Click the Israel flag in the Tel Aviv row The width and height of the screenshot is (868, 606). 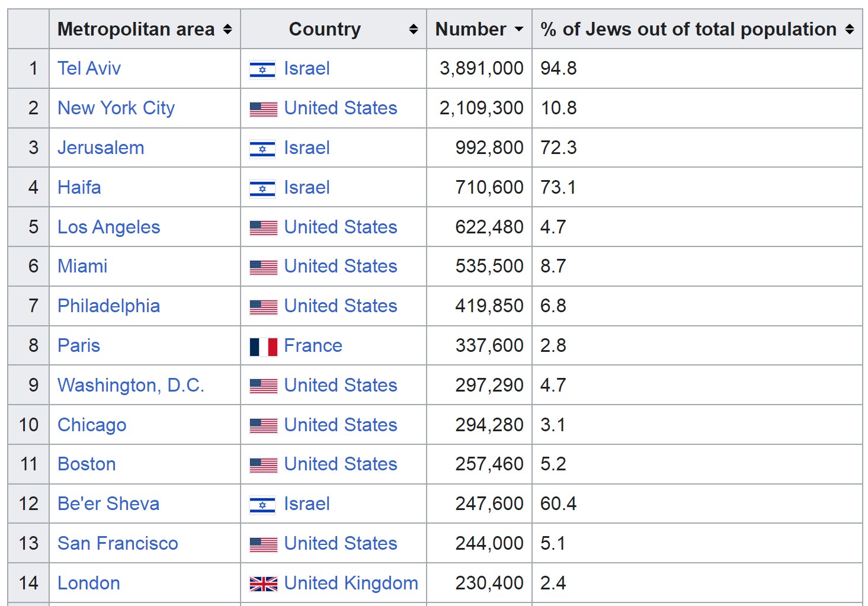(262, 70)
